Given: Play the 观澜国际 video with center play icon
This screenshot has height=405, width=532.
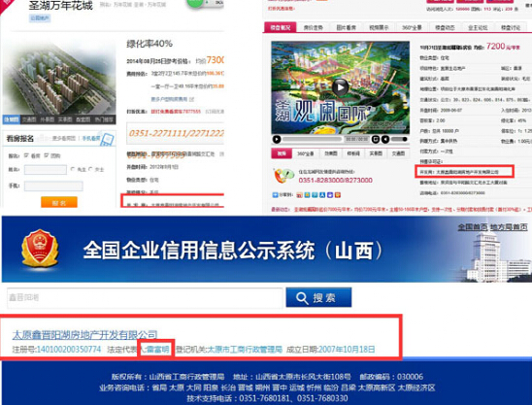Looking at the screenshot, I should point(340,87).
